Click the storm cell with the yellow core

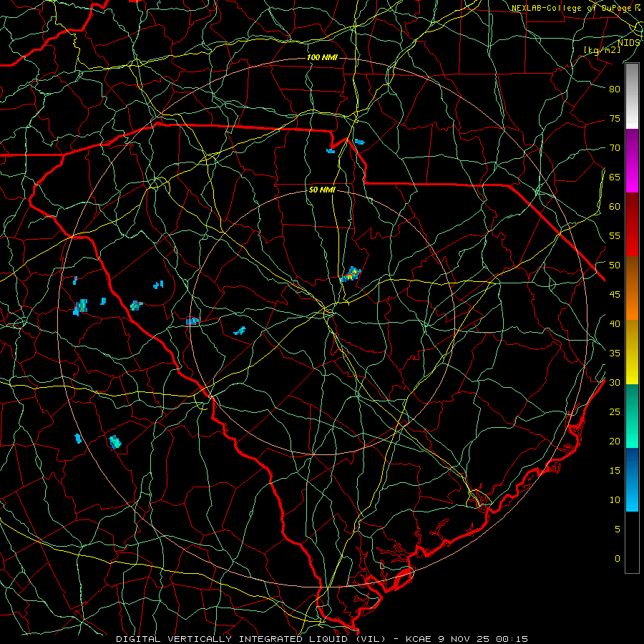click(351, 274)
